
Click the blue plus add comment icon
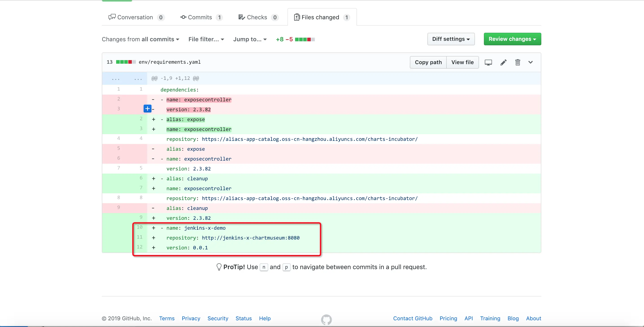coord(148,109)
